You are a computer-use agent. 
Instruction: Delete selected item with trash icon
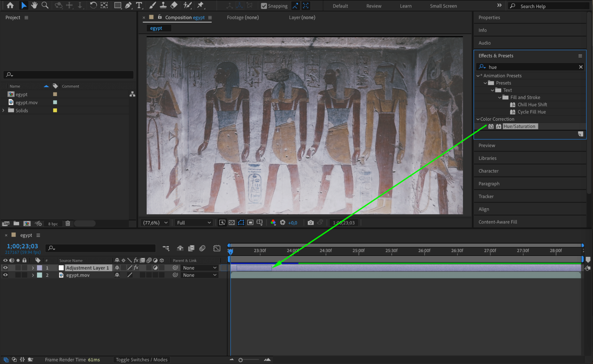(68, 223)
